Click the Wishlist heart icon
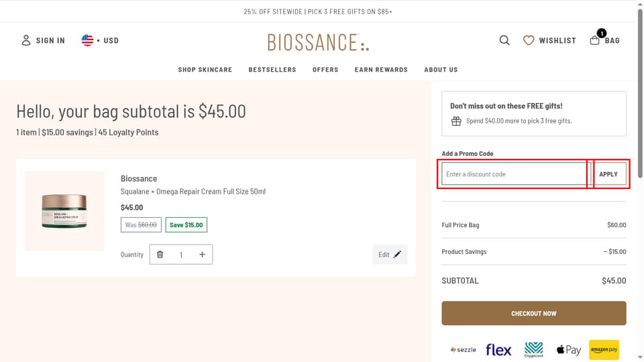 pyautogui.click(x=529, y=40)
